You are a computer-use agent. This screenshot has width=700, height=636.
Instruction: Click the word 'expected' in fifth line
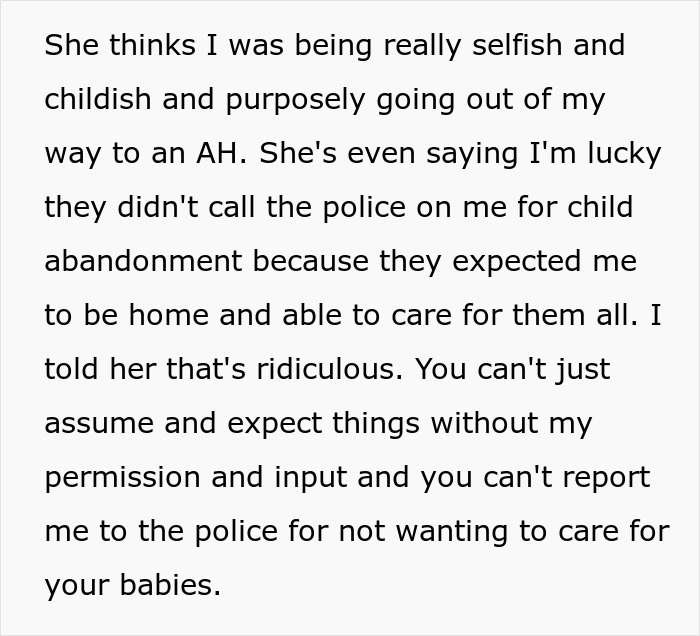pos(517,263)
